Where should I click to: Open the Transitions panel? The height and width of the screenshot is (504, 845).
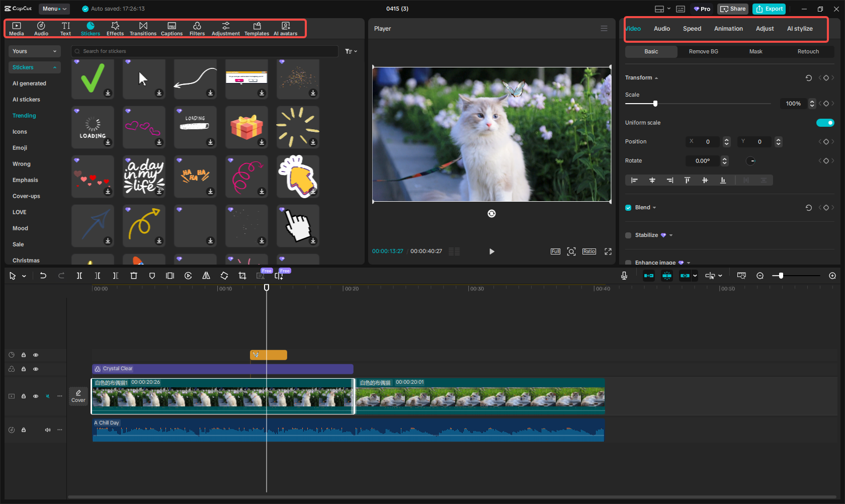(x=143, y=29)
